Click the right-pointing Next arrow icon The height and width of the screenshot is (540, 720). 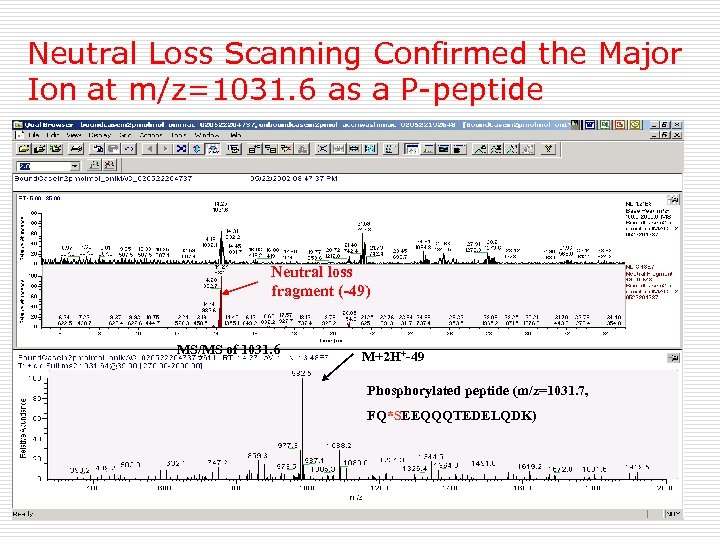pyautogui.click(x=165, y=149)
